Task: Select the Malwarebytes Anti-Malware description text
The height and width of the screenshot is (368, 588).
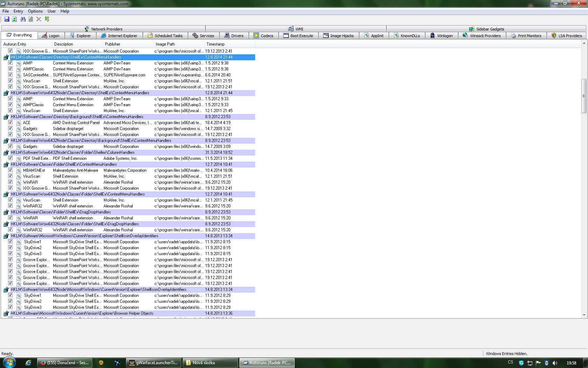Action: click(x=76, y=170)
